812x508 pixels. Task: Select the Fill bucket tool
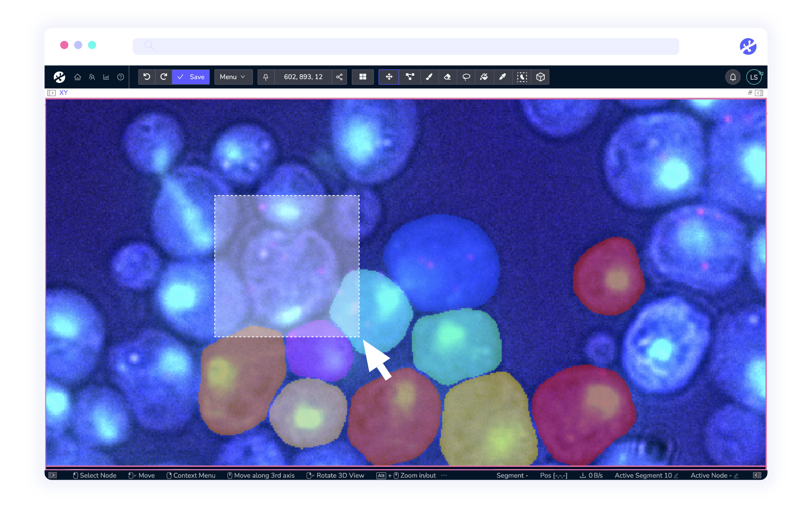click(x=484, y=77)
